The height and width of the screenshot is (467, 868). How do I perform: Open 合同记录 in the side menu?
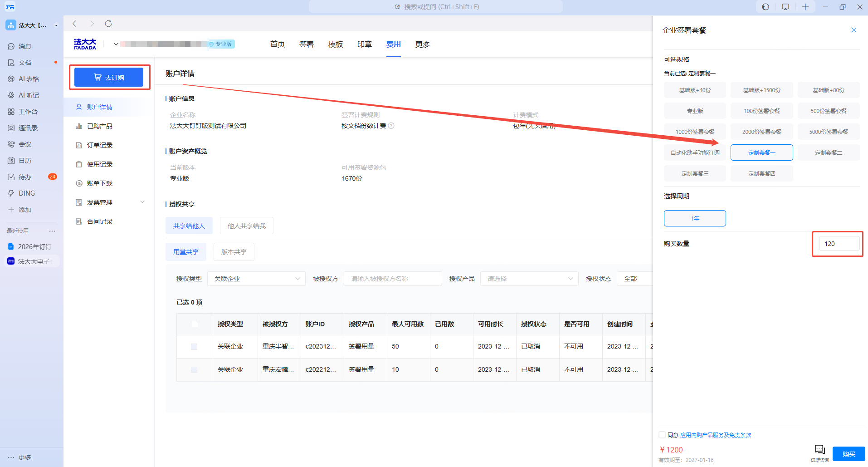pos(100,221)
